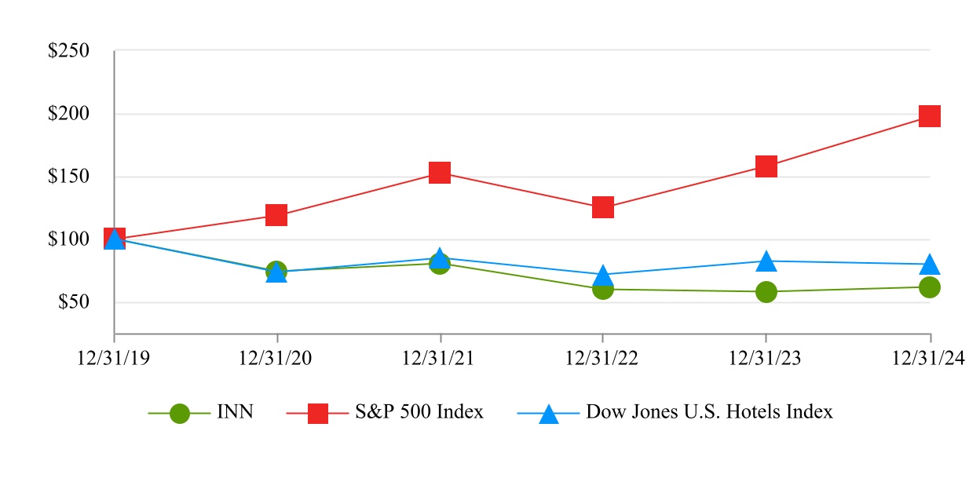Screen dimensions: 980x482
Task: Click the S&P 500 marker at 12/31/23
Action: click(766, 166)
